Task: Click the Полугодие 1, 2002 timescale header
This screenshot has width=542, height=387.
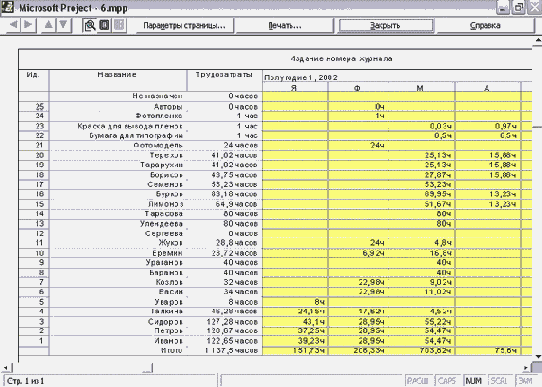Action: [301, 77]
